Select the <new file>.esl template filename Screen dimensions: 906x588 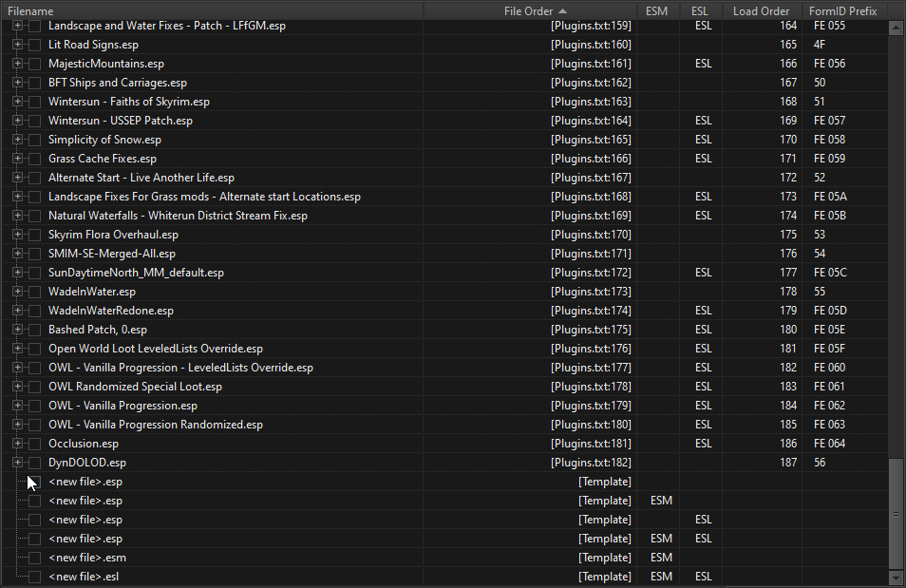pos(84,577)
